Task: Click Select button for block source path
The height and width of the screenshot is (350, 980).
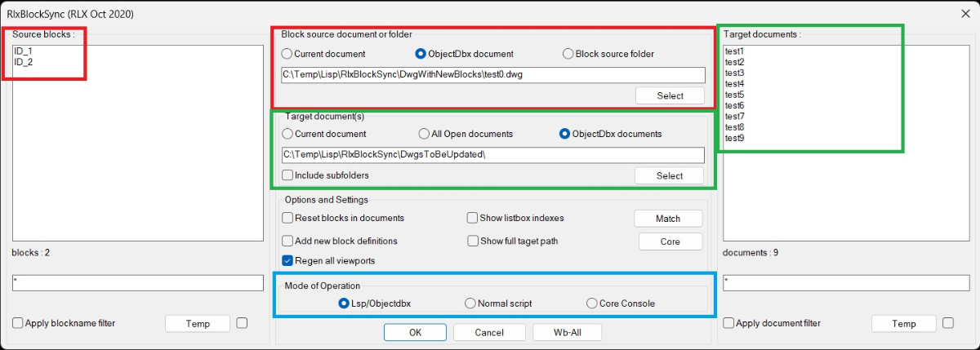Action: [670, 95]
